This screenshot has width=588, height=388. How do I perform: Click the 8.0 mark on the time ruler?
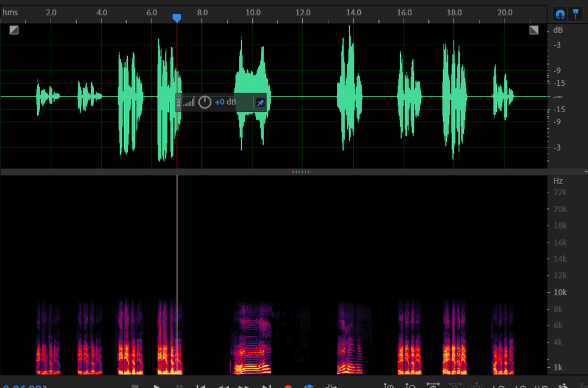click(x=202, y=12)
